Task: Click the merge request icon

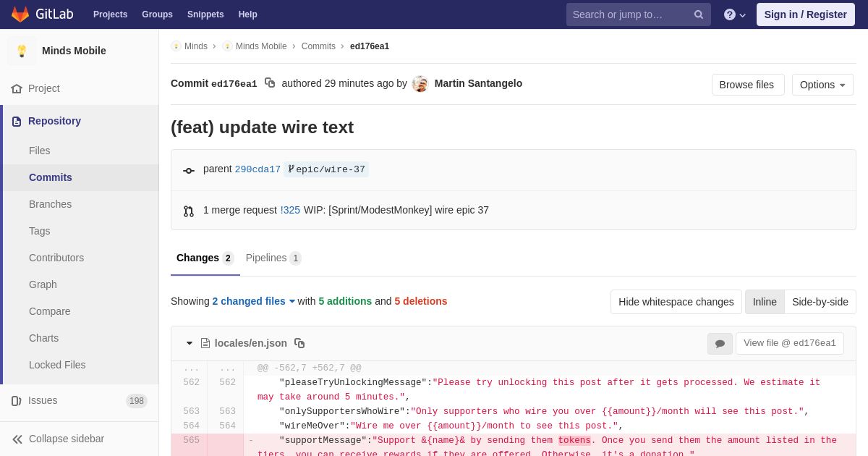Action: [x=189, y=211]
